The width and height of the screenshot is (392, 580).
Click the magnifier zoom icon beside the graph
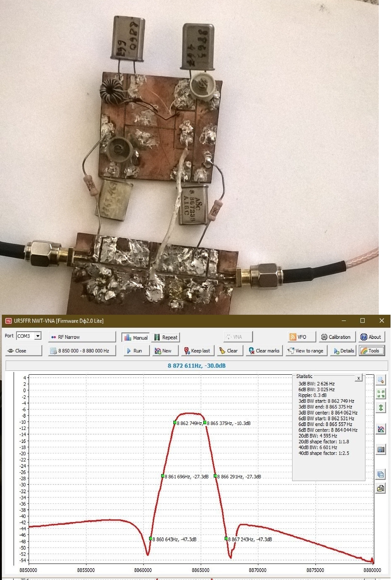(x=380, y=380)
